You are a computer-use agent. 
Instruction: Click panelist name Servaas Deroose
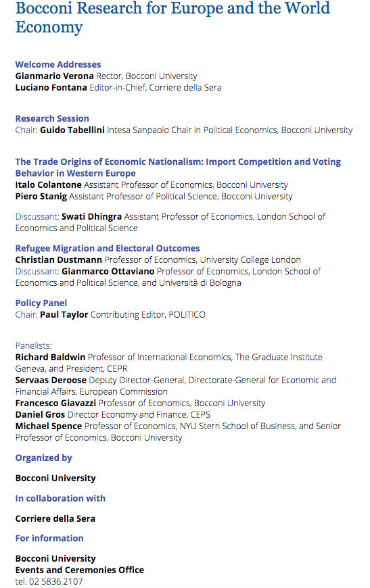(51, 381)
